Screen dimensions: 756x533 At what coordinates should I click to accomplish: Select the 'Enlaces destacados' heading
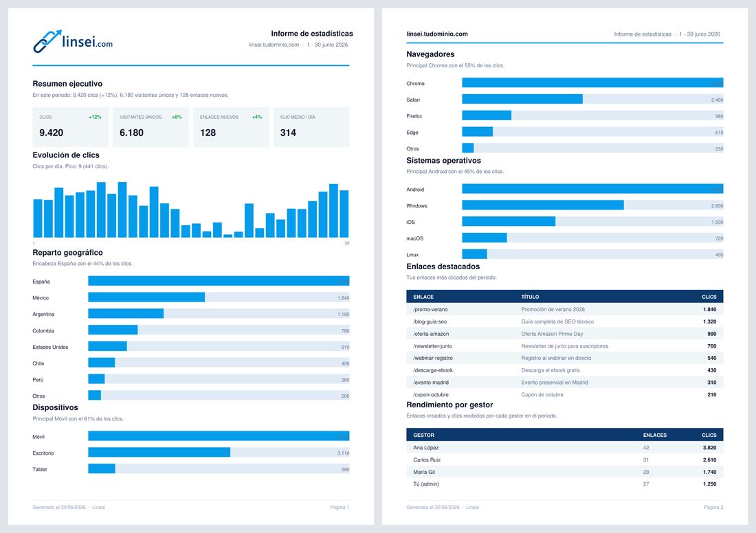tap(443, 266)
